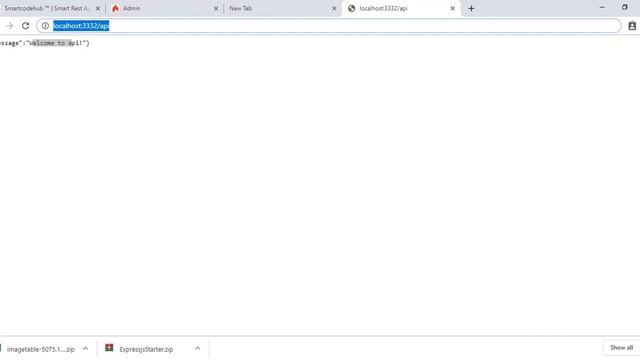Viewport: 640px width, 360px height.
Task: Open the profile icon at toolbar right
Action: pyautogui.click(x=632, y=26)
